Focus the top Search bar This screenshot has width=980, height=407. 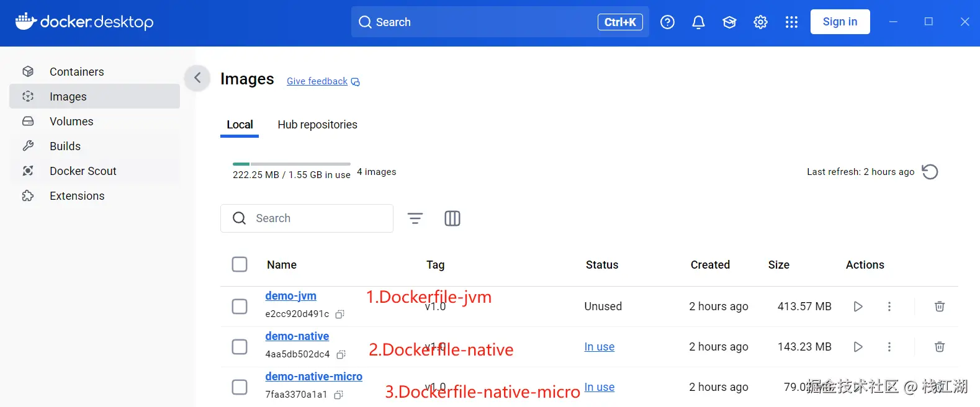click(x=500, y=22)
